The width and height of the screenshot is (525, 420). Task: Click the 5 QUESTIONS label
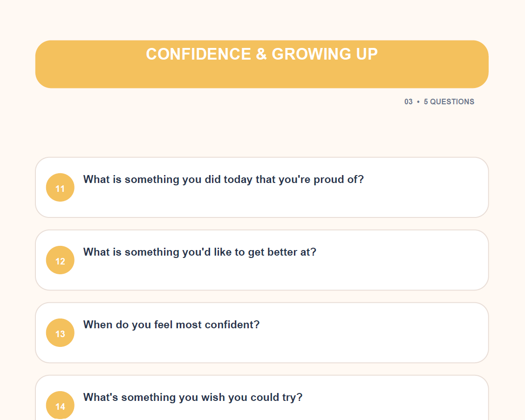coord(449,102)
